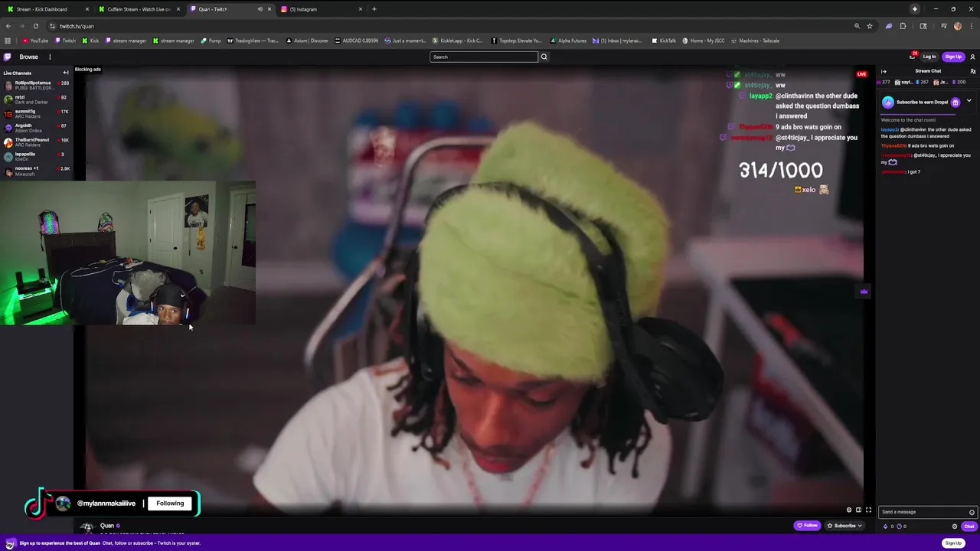Open the Subscribe dropdown button
Viewport: 980px width, 551px height.
pos(844,526)
